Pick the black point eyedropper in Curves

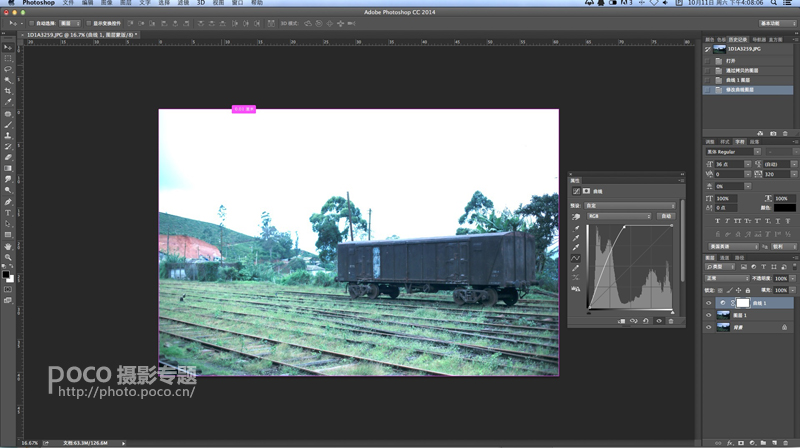[x=576, y=228]
